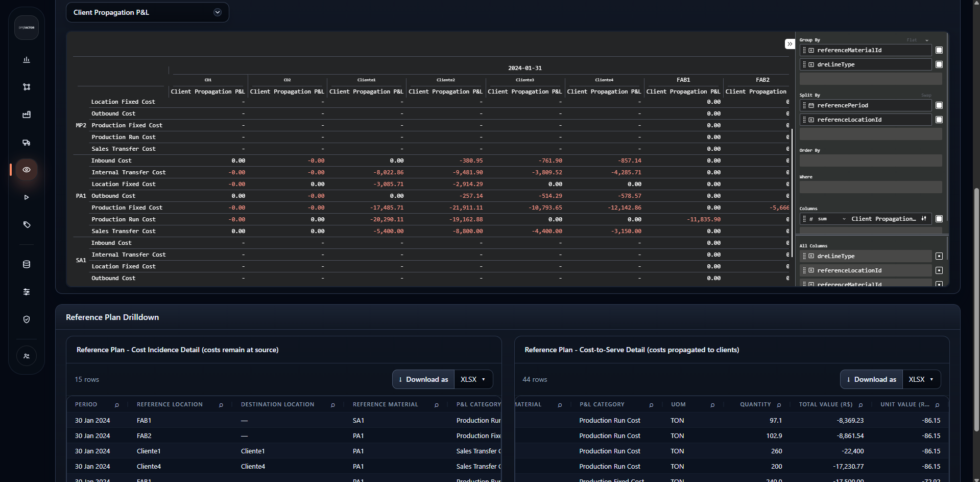Click the Internal Transfer Cost row under PA1
The image size is (980, 482).
pyautogui.click(x=129, y=172)
